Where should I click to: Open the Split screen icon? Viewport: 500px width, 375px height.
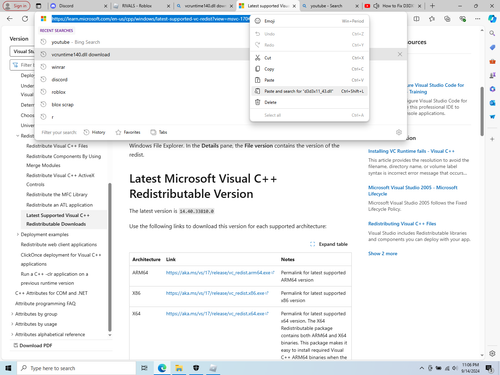pyautogui.click(x=416, y=19)
